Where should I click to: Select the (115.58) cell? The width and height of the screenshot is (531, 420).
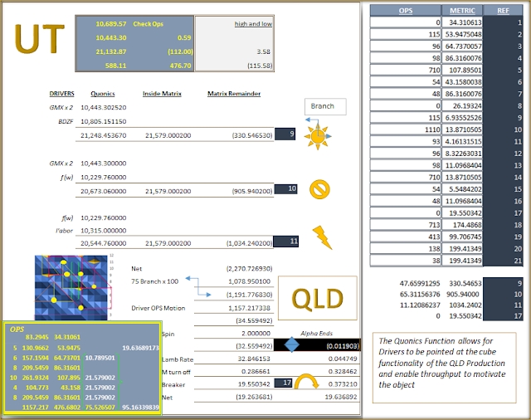pos(260,66)
